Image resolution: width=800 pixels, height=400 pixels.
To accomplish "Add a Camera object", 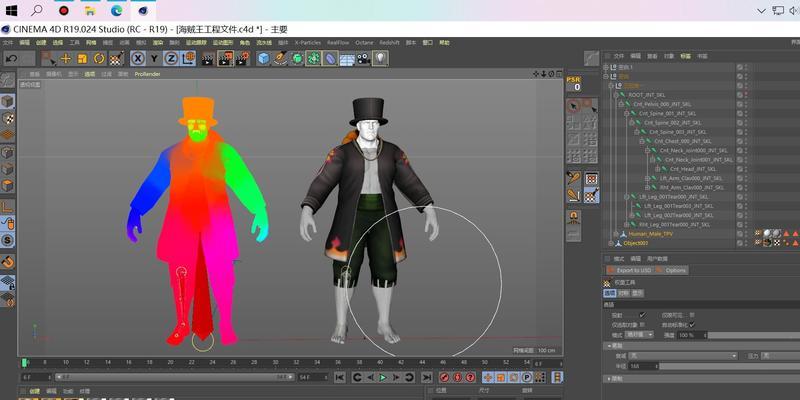I will [363, 59].
